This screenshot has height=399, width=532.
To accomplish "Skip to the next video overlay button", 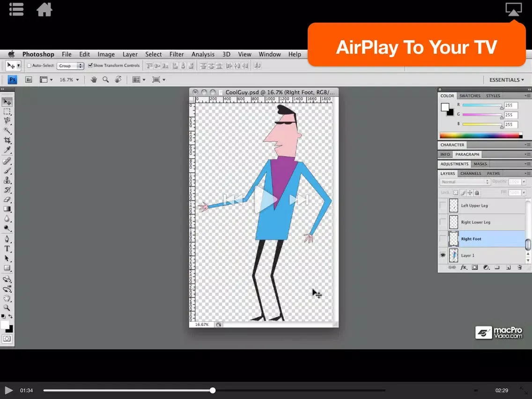I will tap(299, 199).
